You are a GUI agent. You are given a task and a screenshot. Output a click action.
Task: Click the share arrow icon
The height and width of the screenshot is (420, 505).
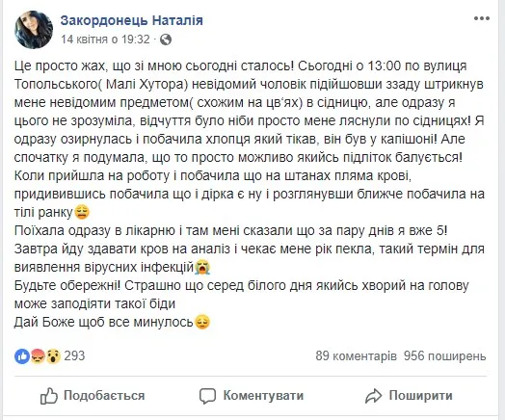(x=373, y=396)
